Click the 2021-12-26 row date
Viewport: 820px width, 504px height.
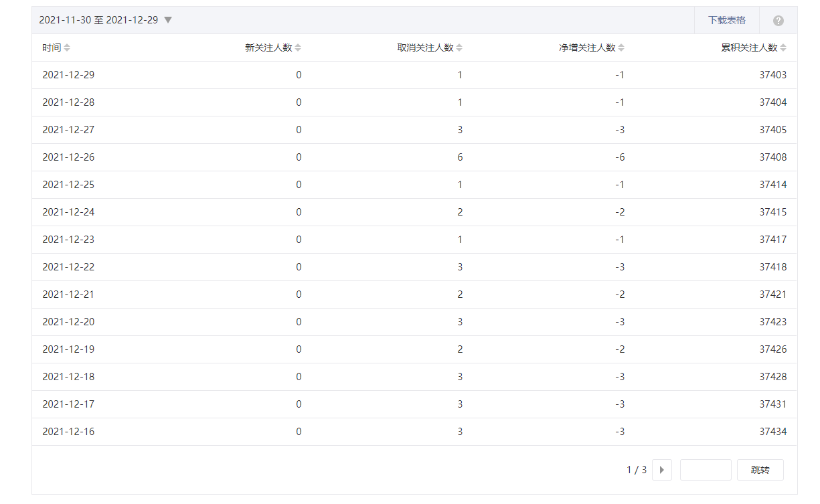[68, 157]
